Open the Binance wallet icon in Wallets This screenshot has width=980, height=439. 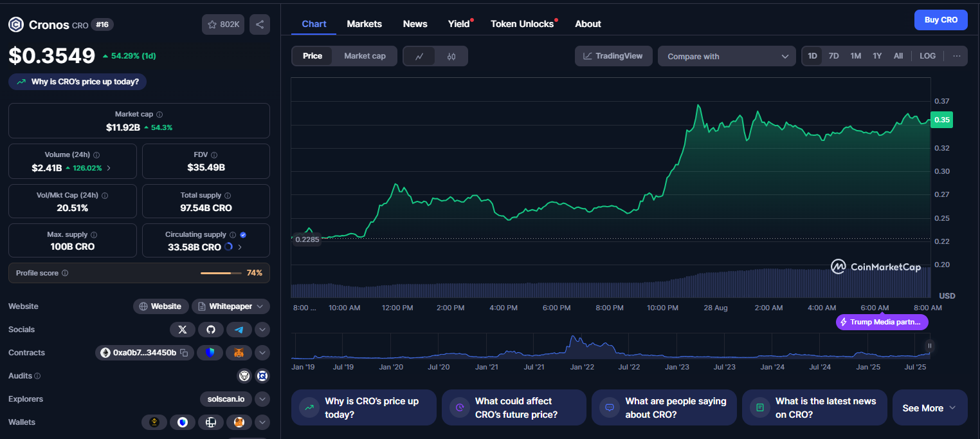[154, 422]
